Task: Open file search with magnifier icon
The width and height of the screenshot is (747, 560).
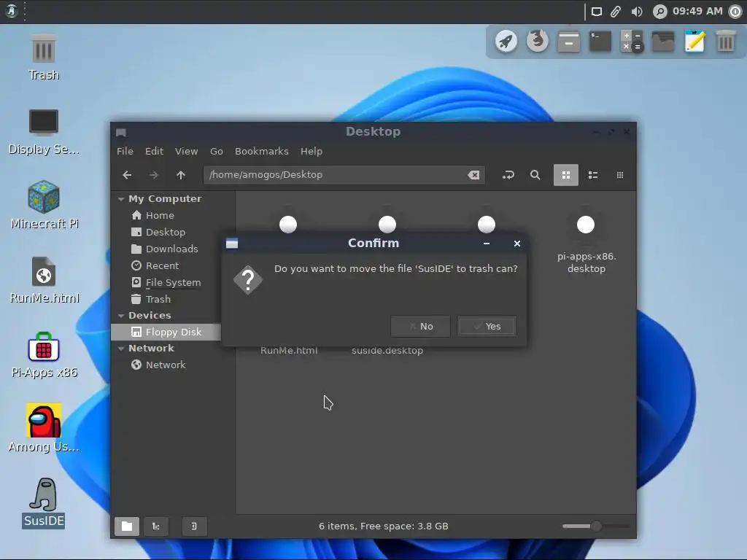Action: point(535,175)
